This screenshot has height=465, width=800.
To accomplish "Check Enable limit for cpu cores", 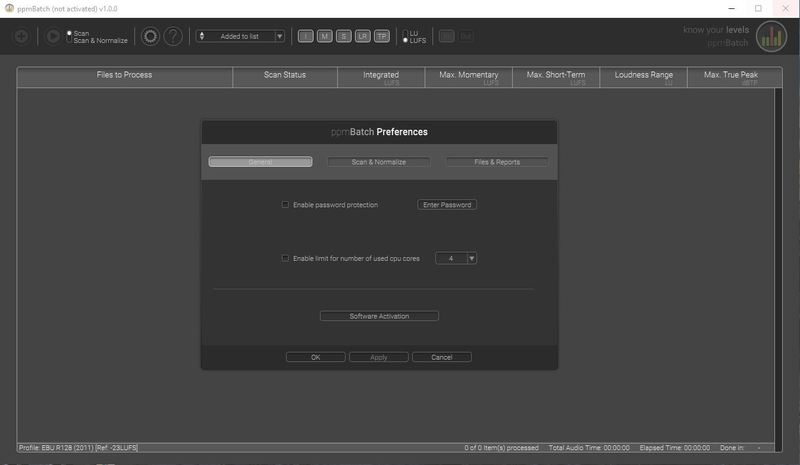I will [285, 258].
